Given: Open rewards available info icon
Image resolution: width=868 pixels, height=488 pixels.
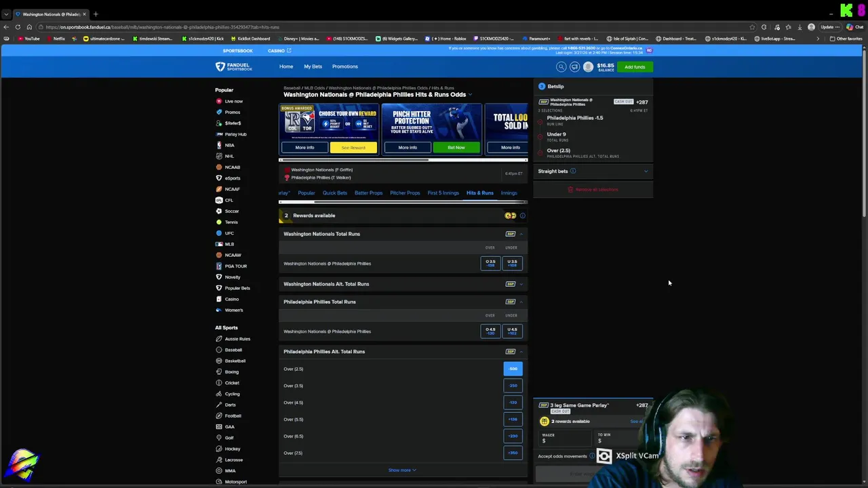Looking at the screenshot, I should tap(522, 216).
